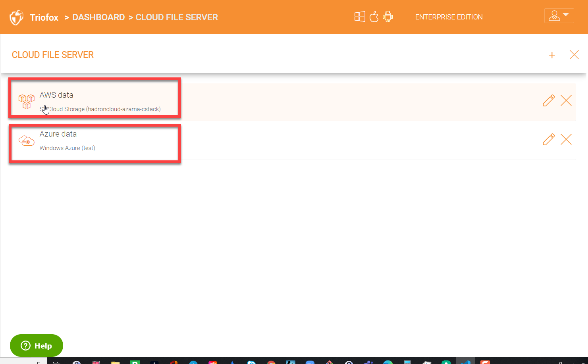
Task: Click the AWS data storage icon
Action: tap(27, 101)
